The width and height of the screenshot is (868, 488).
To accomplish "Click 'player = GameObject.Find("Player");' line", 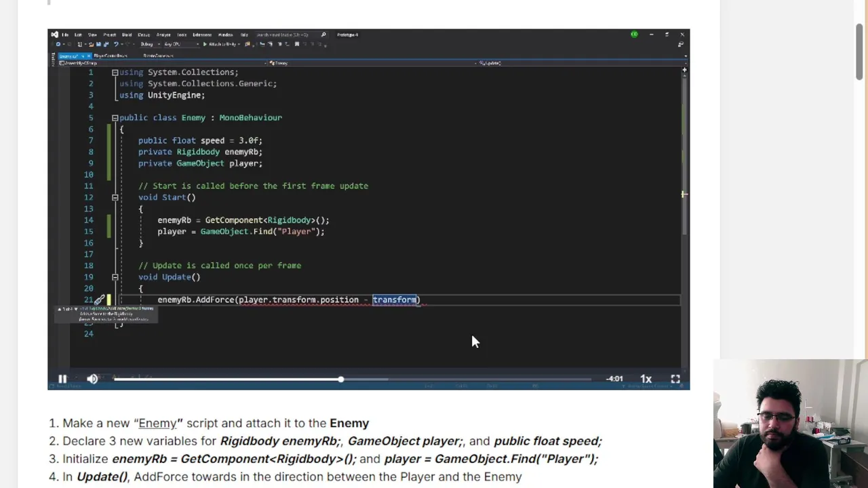I will click(241, 232).
